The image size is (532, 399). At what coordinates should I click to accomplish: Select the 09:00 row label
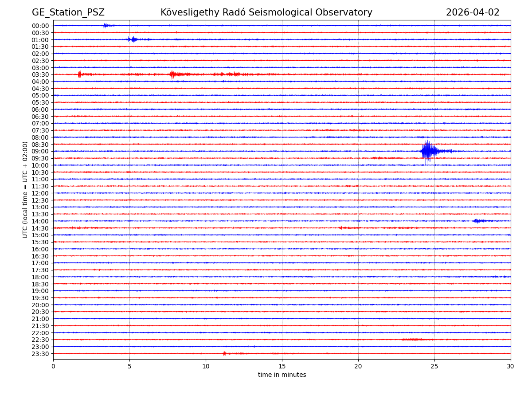coord(40,151)
